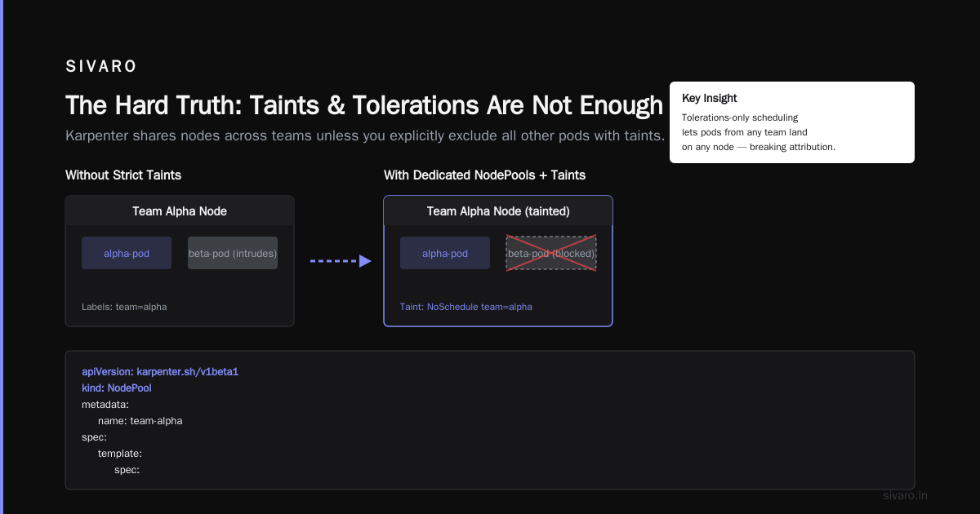Click the SIVARO brand logo text
This screenshot has width=980, height=514.
(101, 67)
